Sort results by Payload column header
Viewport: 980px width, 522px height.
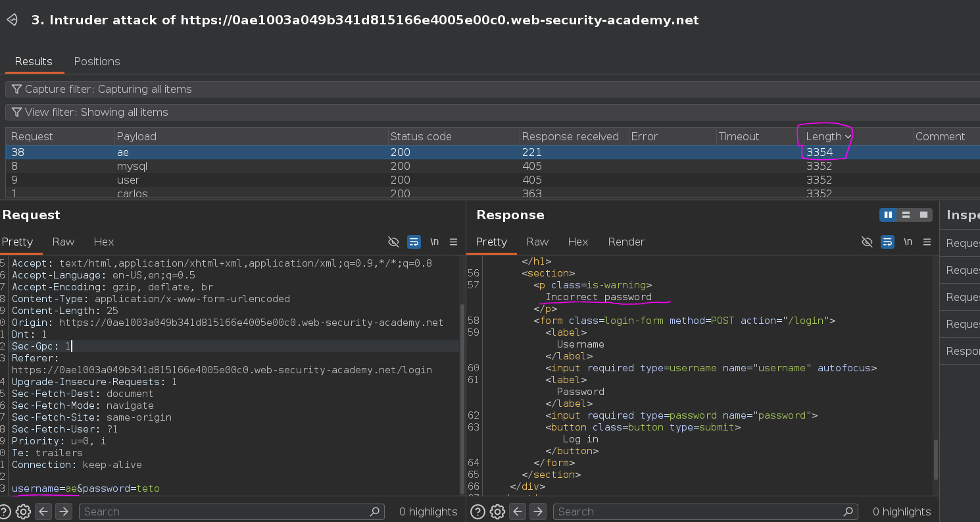point(251,136)
